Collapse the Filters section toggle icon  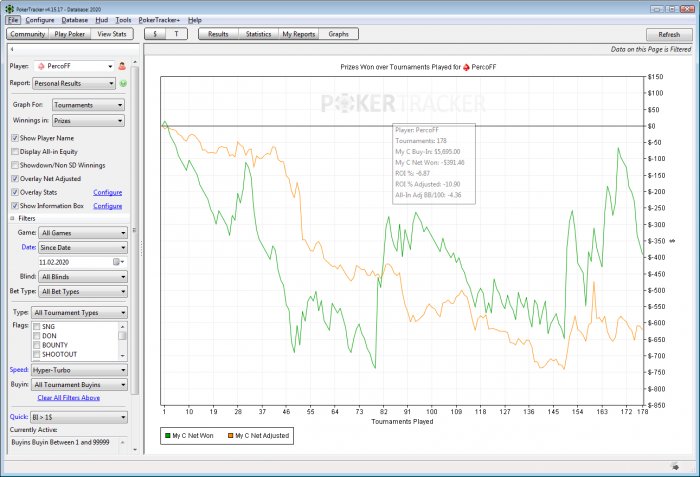[13, 217]
